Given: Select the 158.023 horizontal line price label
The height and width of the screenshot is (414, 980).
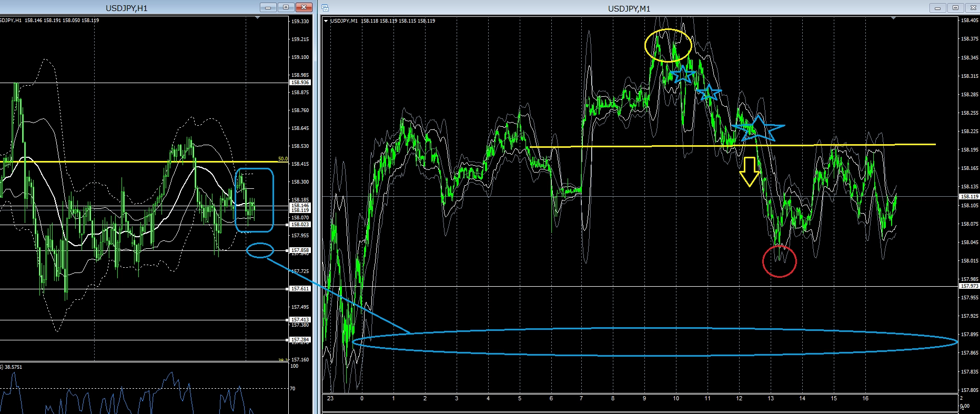Looking at the screenshot, I should coord(300,225).
